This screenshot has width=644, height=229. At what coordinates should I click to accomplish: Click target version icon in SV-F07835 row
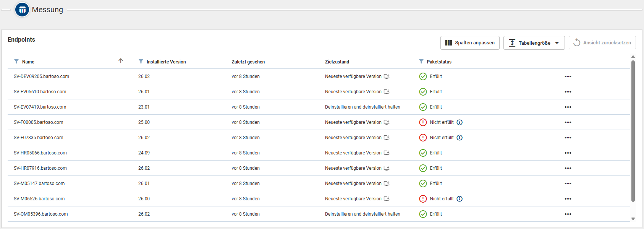pyautogui.click(x=387, y=138)
